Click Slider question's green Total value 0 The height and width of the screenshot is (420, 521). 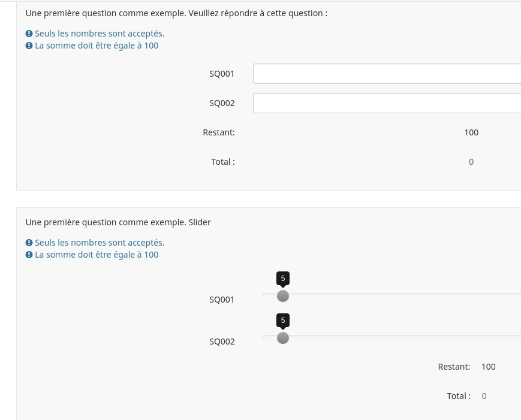click(x=484, y=396)
